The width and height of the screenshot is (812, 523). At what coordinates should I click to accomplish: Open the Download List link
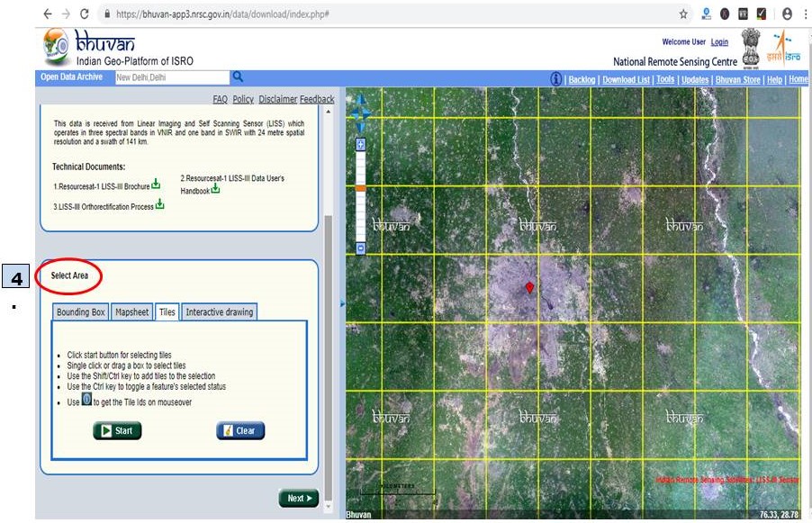click(x=626, y=80)
